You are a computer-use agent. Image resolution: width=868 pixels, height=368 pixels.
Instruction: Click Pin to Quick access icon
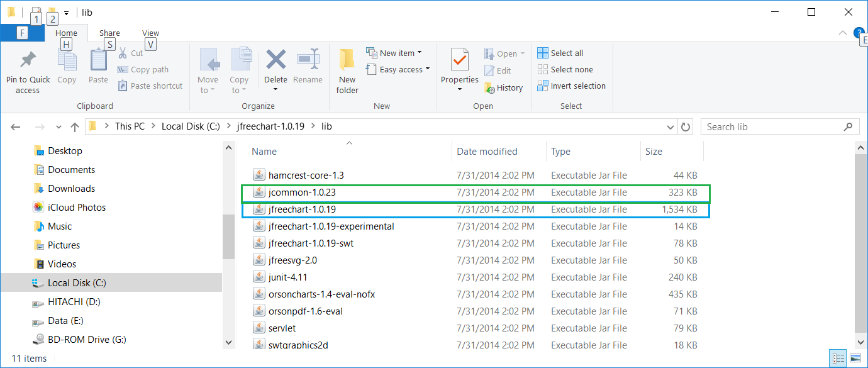[x=28, y=60]
